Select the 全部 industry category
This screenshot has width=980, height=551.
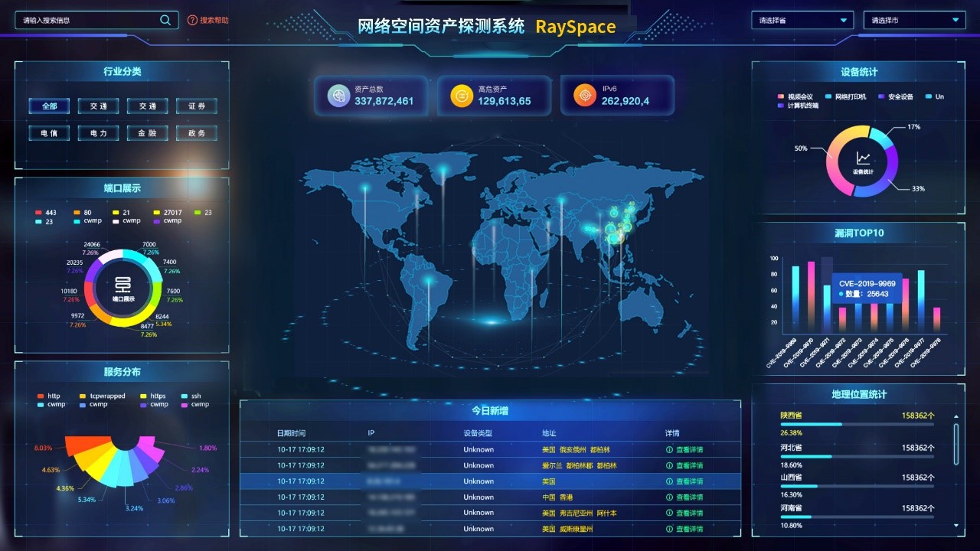coord(49,106)
